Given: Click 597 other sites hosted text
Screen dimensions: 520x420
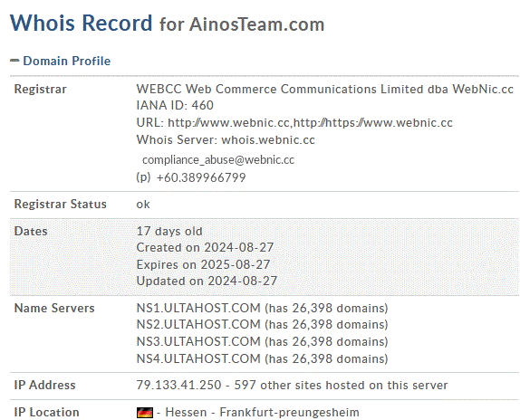Looking at the screenshot, I should click(341, 385).
